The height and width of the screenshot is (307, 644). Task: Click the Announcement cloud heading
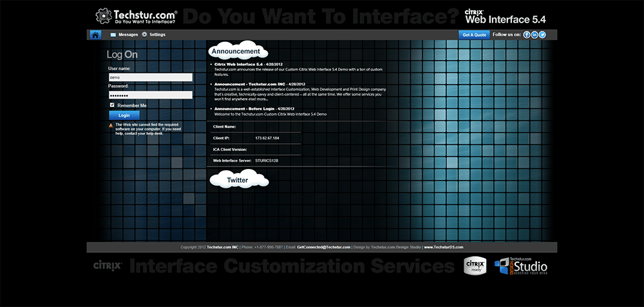(x=238, y=51)
